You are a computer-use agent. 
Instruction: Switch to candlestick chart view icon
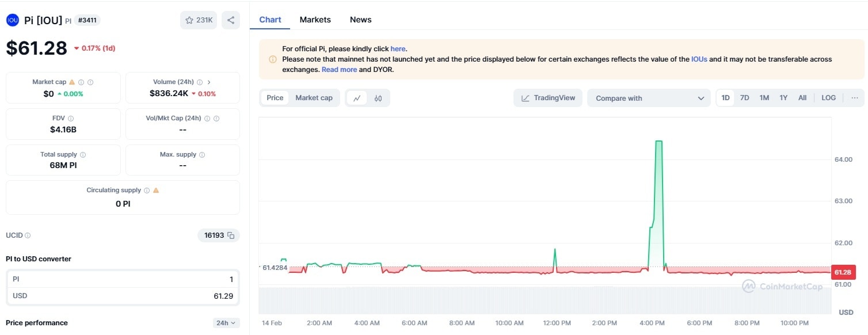coord(378,98)
